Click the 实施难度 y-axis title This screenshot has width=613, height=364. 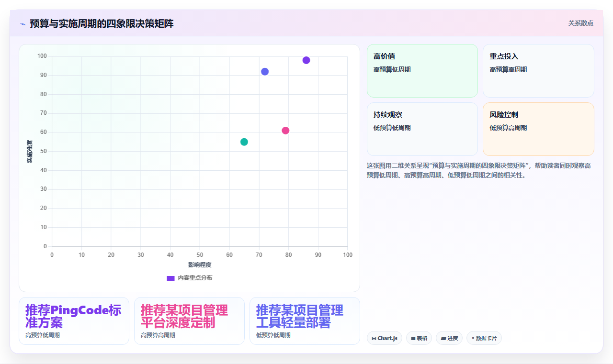[30, 152]
